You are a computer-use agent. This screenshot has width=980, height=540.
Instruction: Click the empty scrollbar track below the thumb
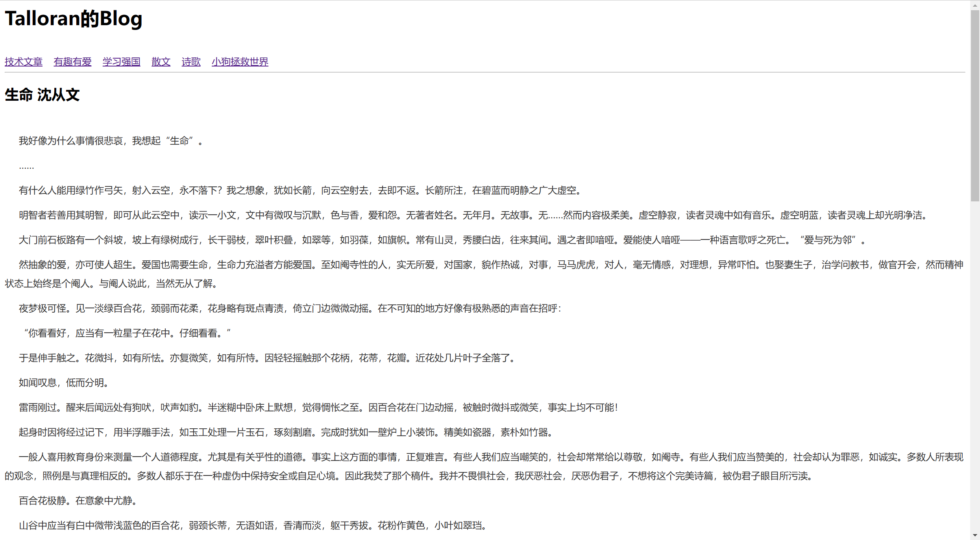point(974,354)
